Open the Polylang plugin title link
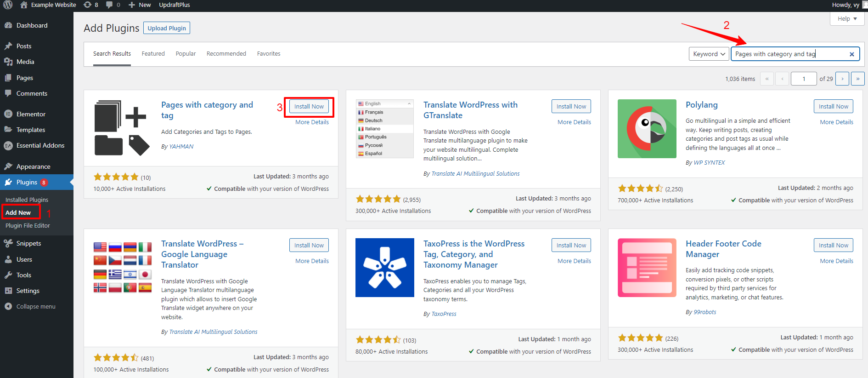 pos(702,105)
